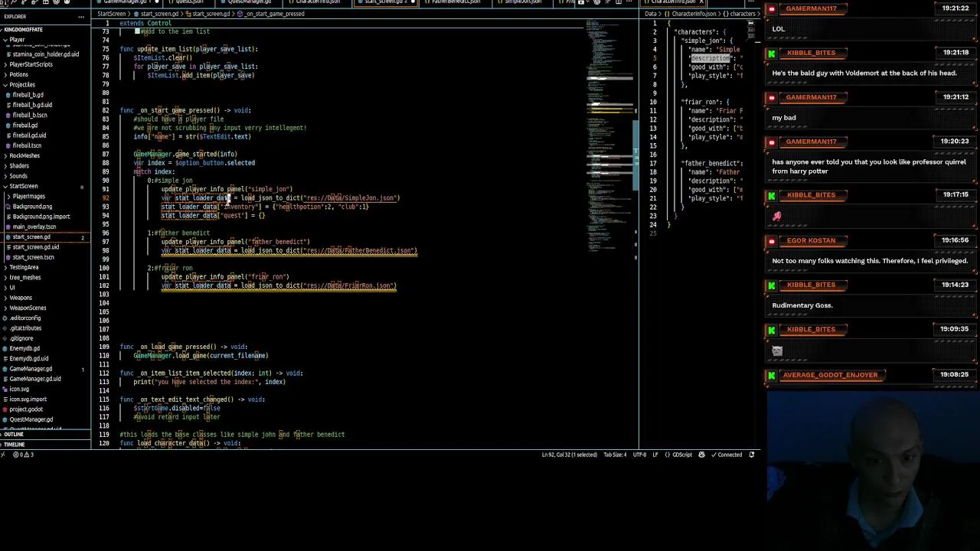Expand the OUTLINE section

click(x=14, y=435)
